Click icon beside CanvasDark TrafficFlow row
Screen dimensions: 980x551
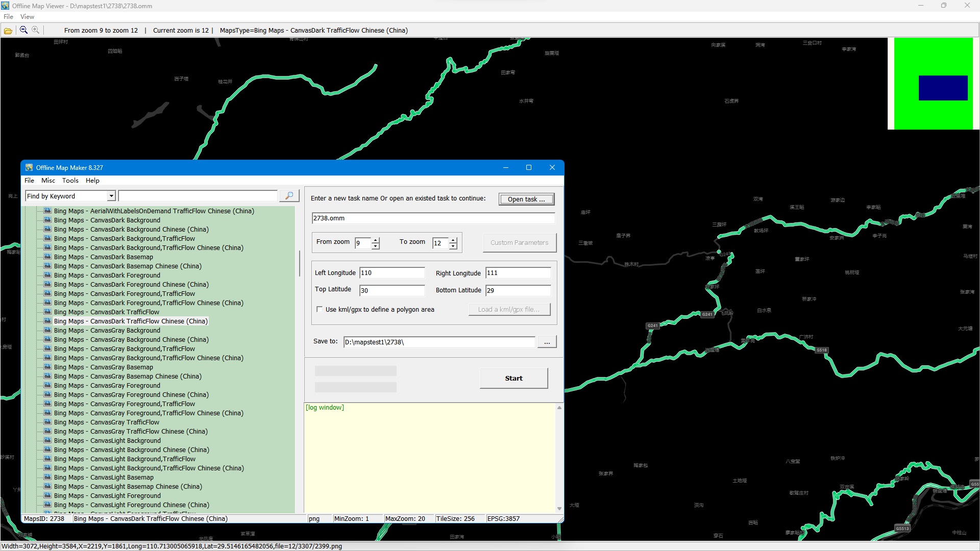(x=47, y=312)
